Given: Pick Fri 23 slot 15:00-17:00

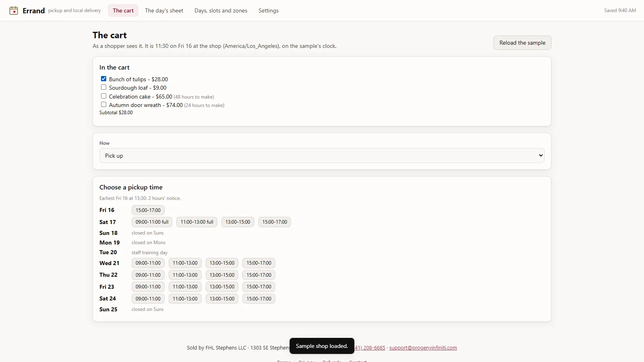Looking at the screenshot, I should coord(259,287).
